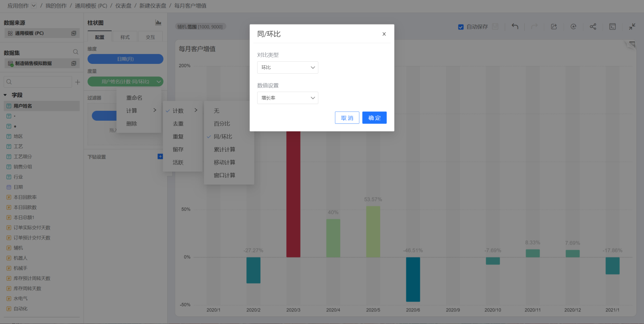
Task: Open the console terminal icon
Action: (x=612, y=27)
